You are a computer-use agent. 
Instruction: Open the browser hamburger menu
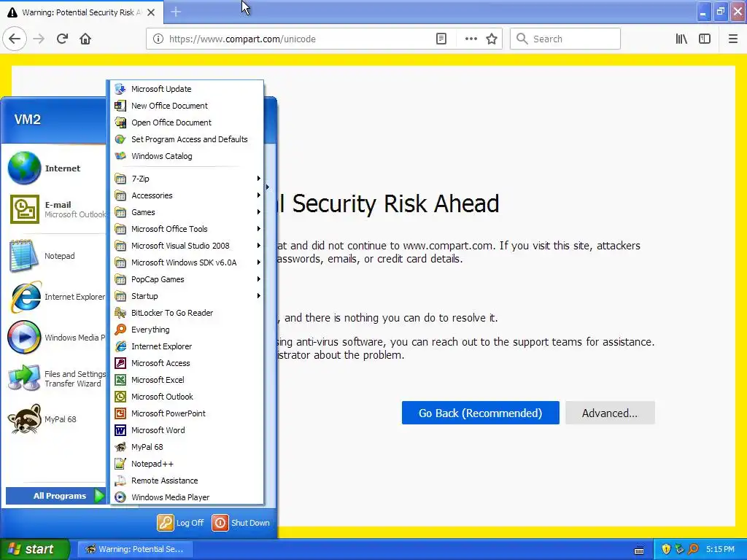(732, 39)
